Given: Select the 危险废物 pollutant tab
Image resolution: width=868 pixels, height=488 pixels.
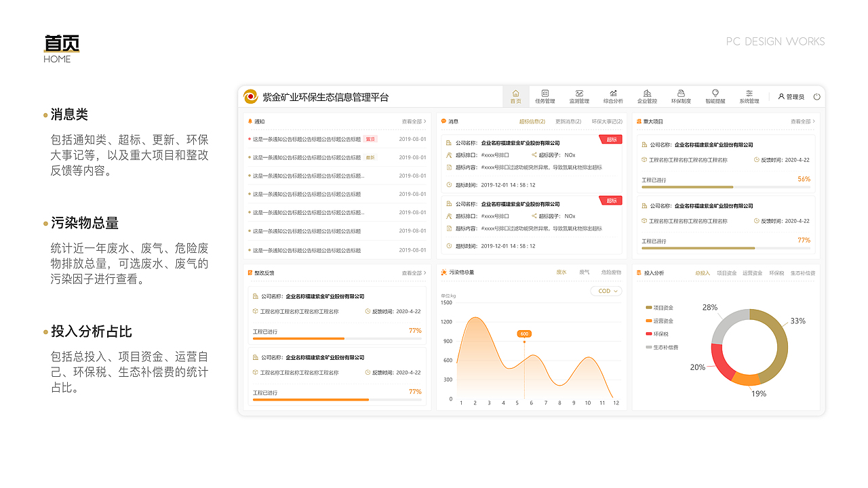Looking at the screenshot, I should click(611, 272).
